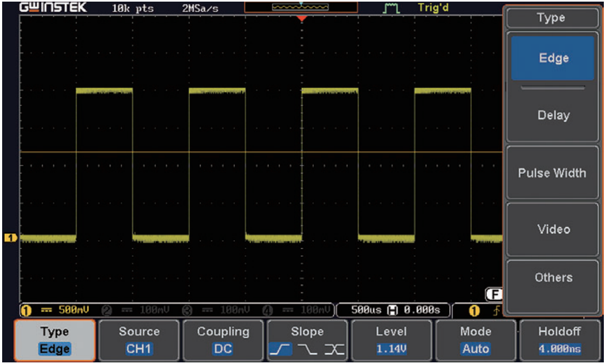Open the Mode Auto menu
Viewport: 606px width, 364px height.
476,340
